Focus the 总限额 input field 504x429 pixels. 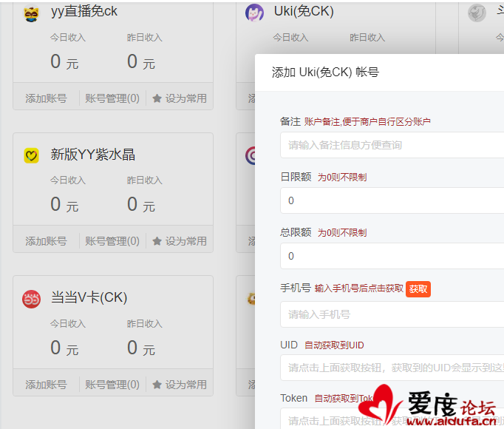(x=392, y=256)
